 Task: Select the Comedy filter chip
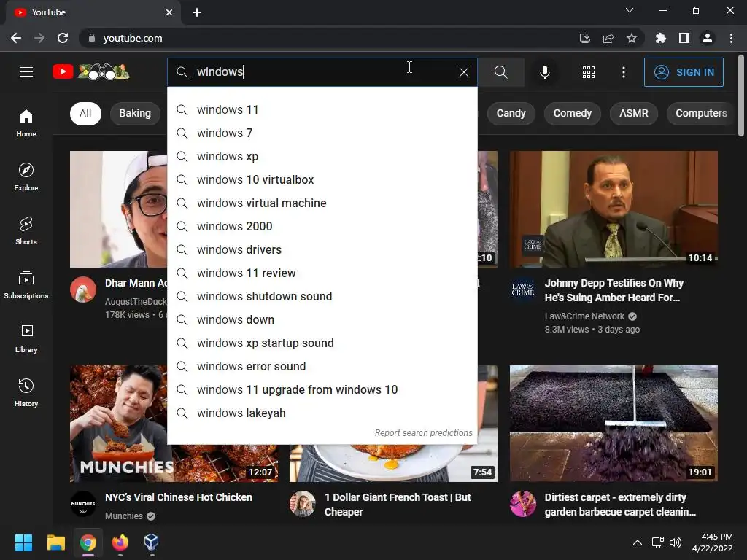[x=572, y=113]
